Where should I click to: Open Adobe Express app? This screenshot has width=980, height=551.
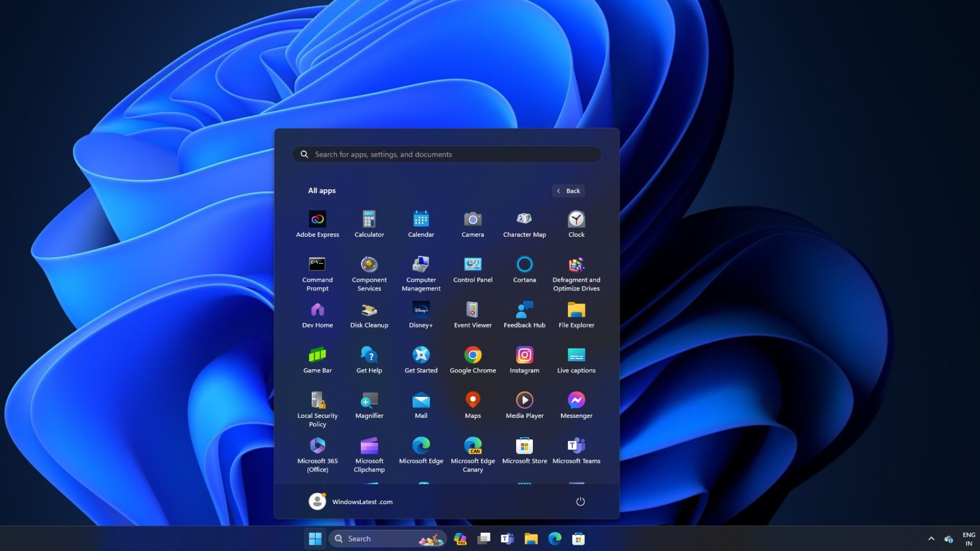tap(317, 222)
